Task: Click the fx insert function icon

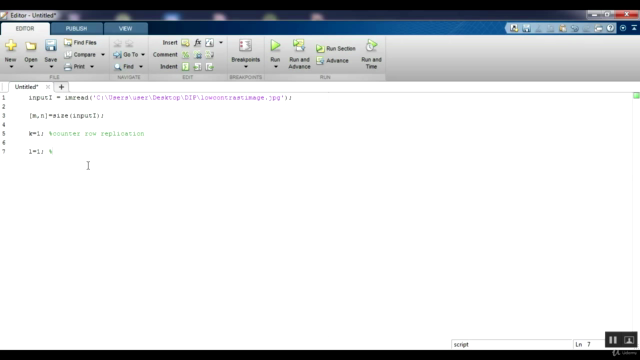Action: coord(198,42)
